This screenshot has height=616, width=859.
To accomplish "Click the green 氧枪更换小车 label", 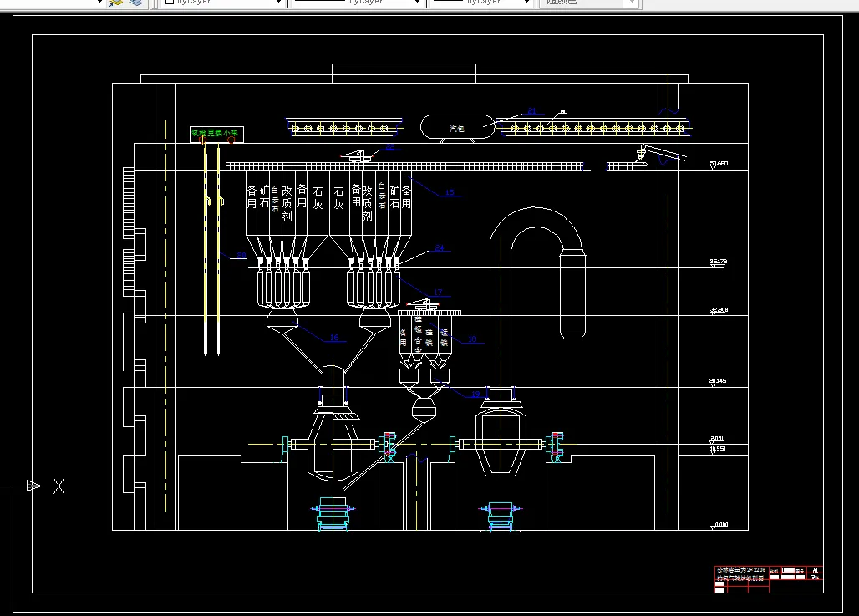I will (215, 133).
